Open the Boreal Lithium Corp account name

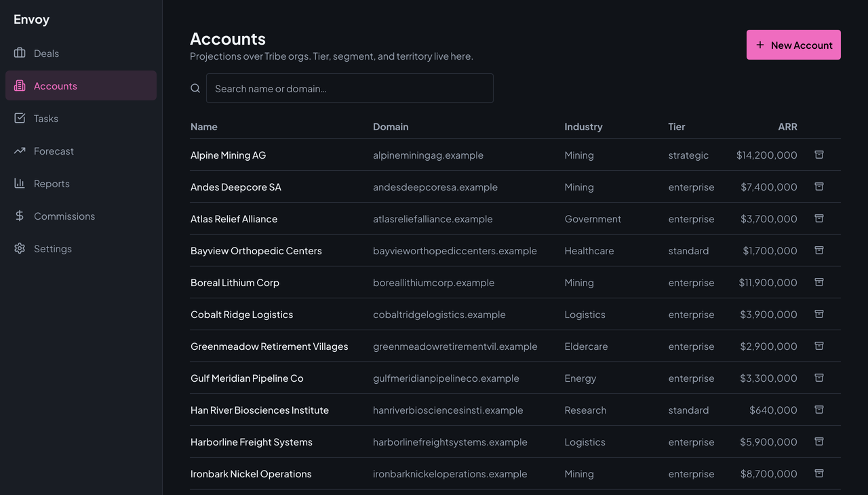coord(235,283)
